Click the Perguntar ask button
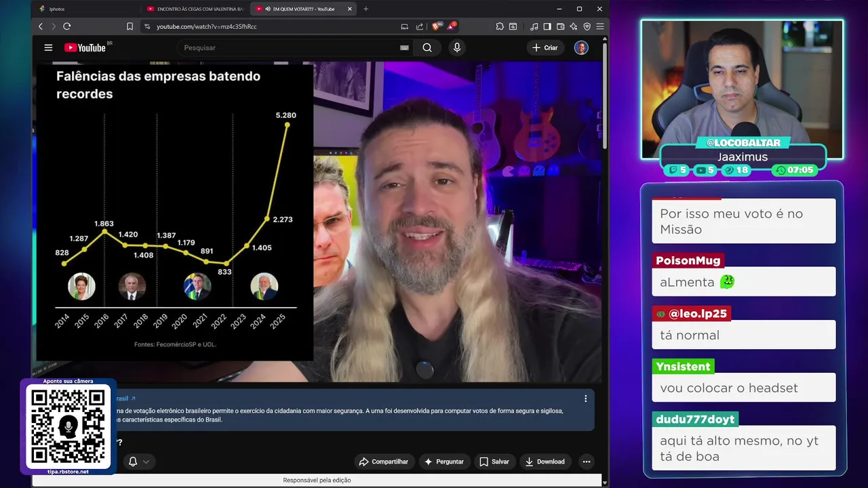This screenshot has width=868, height=488. 444,462
